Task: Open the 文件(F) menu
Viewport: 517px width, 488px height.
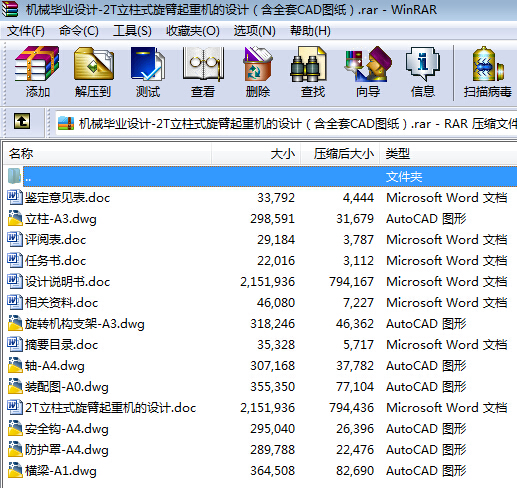Action: tap(26, 31)
